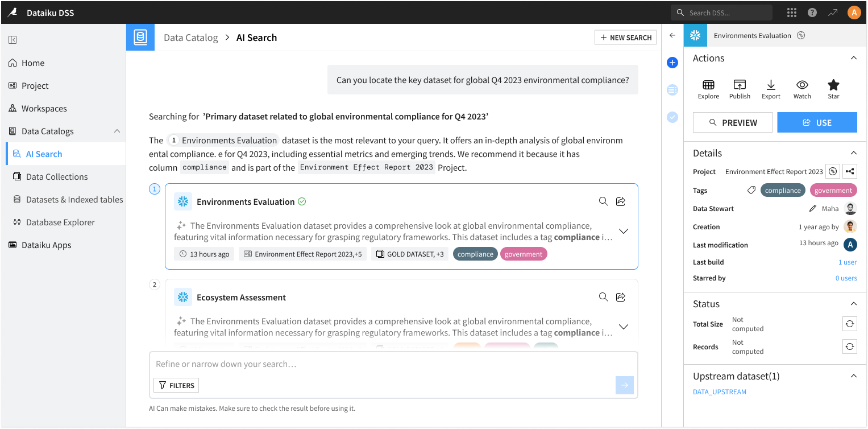Screen dimensions: 868x429
Task: Click the blue USE button
Action: (x=817, y=122)
